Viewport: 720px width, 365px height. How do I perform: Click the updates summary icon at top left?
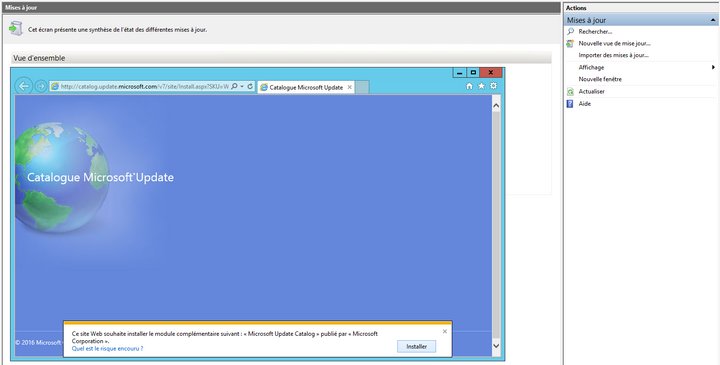(x=16, y=28)
